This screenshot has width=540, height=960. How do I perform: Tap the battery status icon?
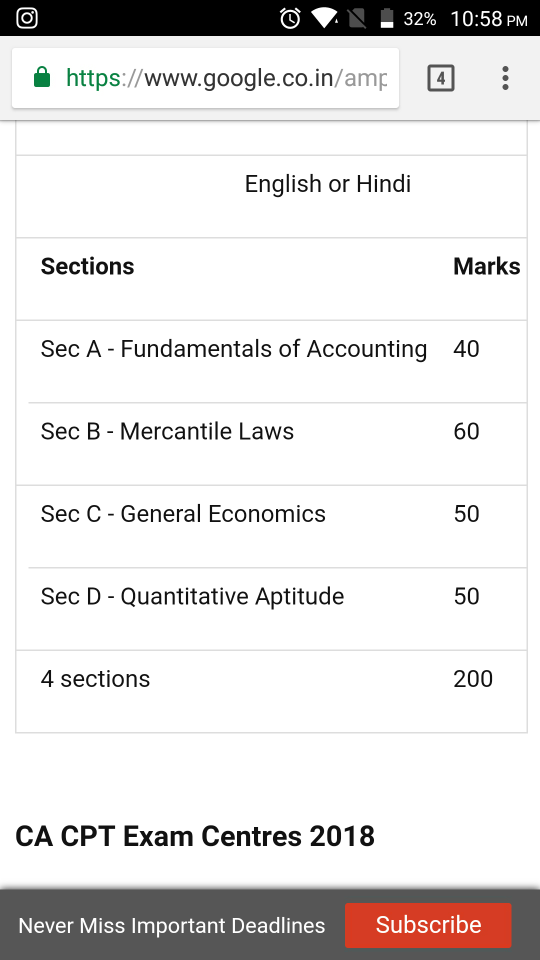pos(386,18)
